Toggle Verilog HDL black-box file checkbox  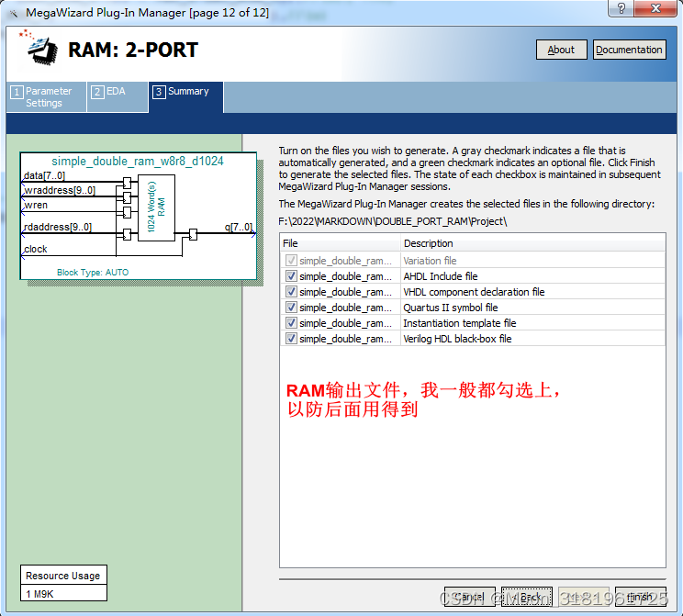pos(291,339)
